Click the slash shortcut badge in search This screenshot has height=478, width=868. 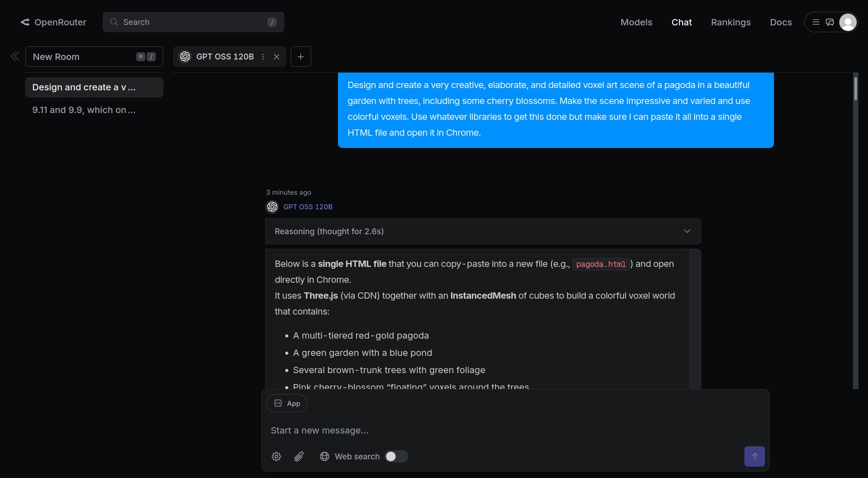pos(272,22)
